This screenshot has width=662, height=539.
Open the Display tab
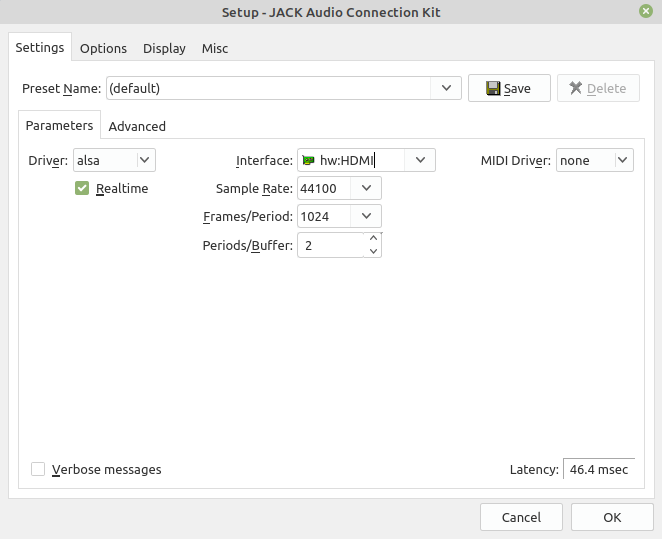(164, 49)
